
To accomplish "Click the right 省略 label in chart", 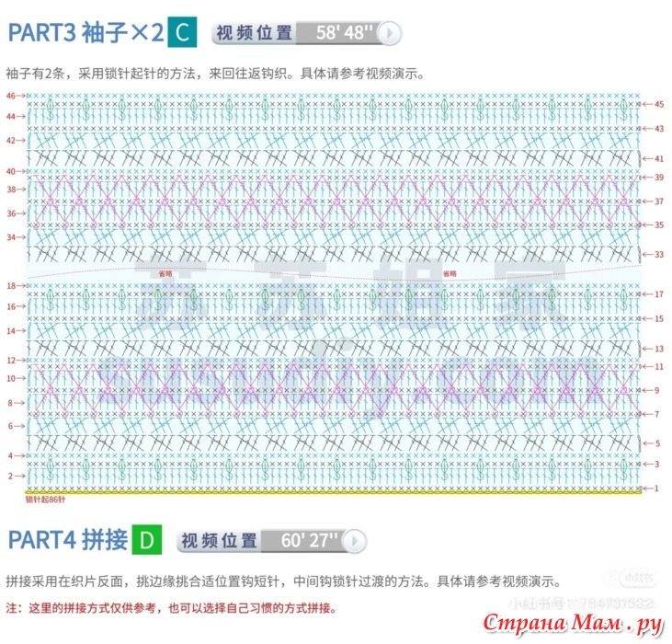I will click(450, 273).
